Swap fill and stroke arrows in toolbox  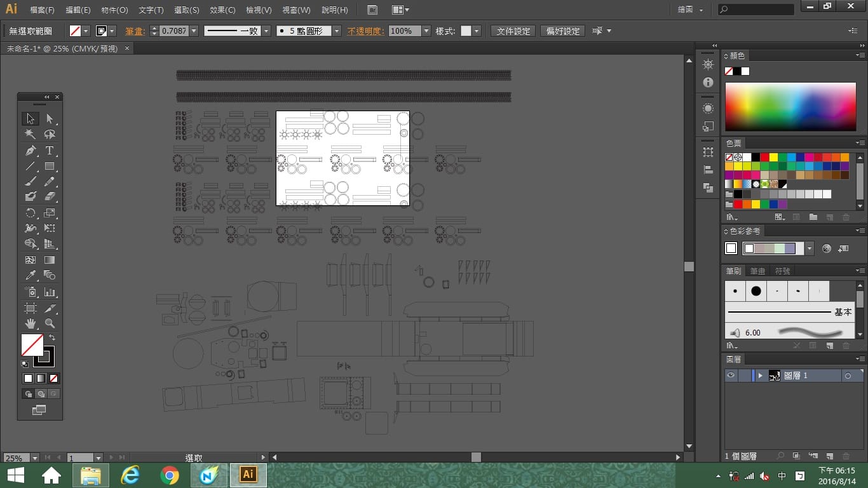tap(52, 337)
